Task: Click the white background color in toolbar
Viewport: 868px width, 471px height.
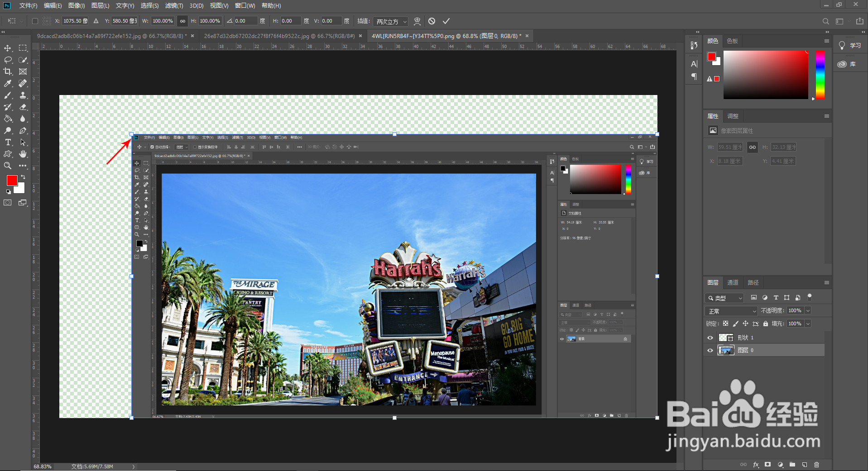Action: tap(21, 189)
